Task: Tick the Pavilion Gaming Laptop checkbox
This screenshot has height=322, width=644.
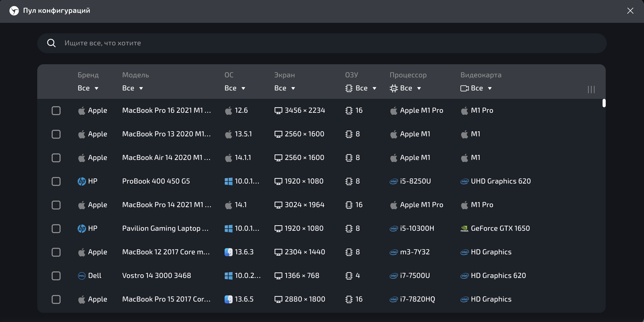Action: pos(56,229)
